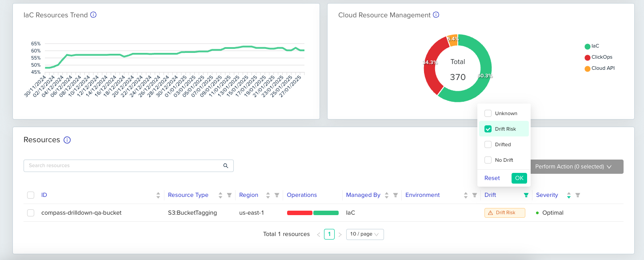Click page number 1
The height and width of the screenshot is (260, 644).
[329, 234]
